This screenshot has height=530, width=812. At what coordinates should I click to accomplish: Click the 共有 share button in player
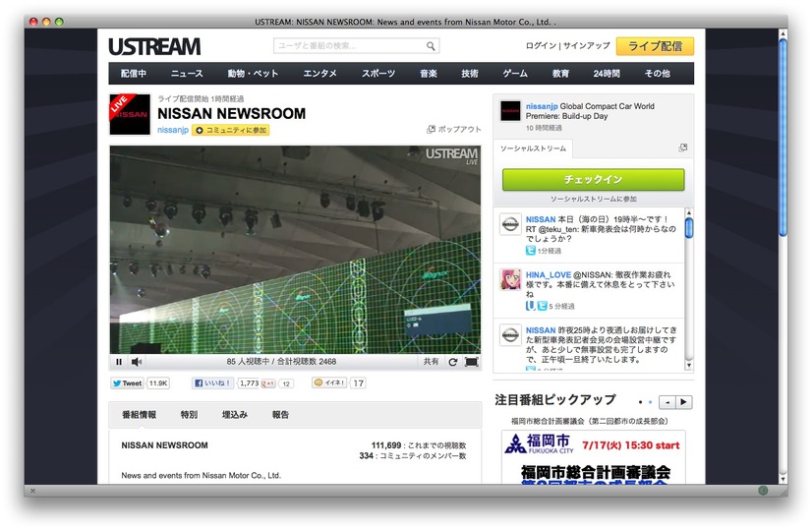pos(431,362)
